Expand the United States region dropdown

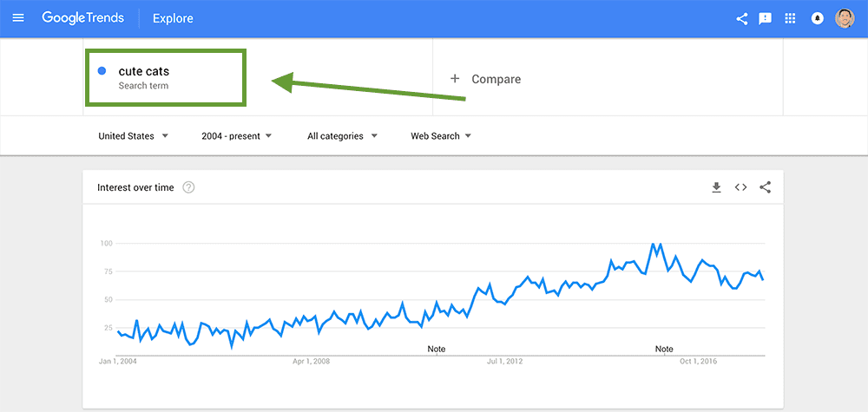click(x=134, y=136)
